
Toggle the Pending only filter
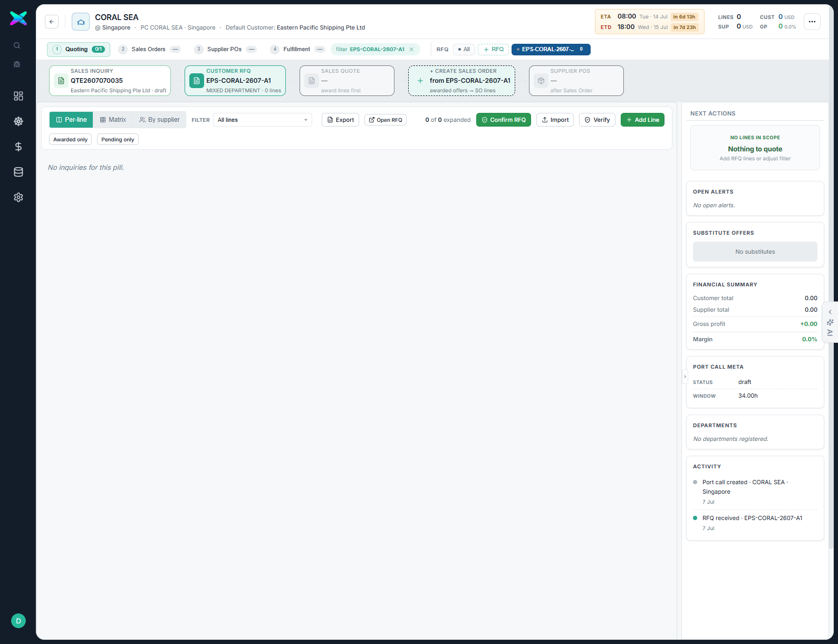118,139
